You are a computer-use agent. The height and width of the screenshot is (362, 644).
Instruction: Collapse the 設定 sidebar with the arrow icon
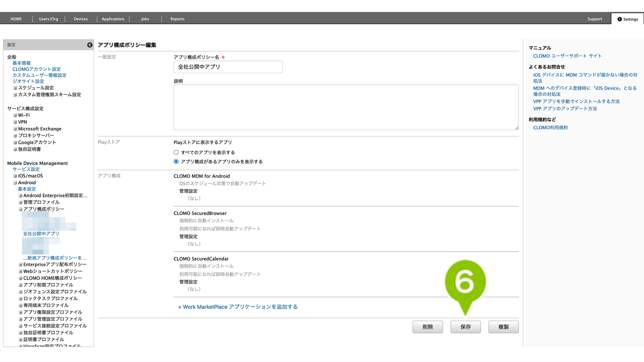90,45
